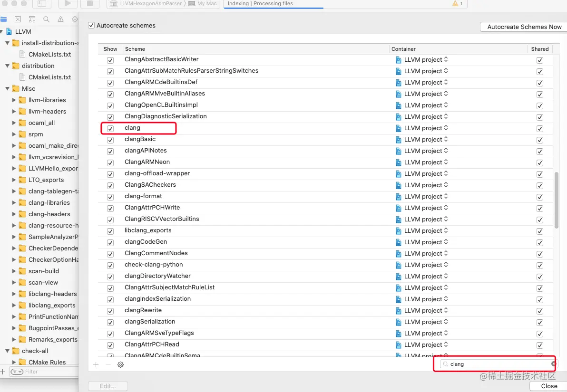Toggle Shared checkbox for clangRewrite
567x392 pixels.
coord(540,311)
